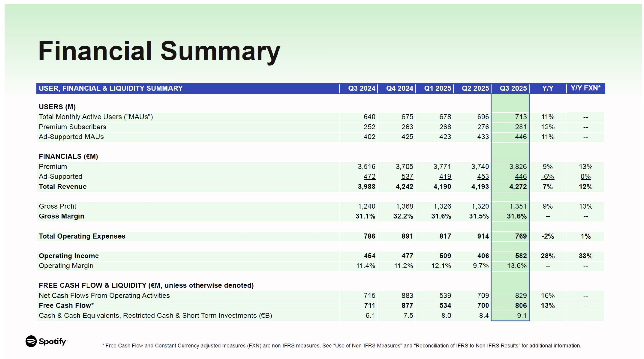This screenshot has height=359, width=644.
Task: Click the FINANCIALS (€M) section heading
Action: [x=68, y=156]
